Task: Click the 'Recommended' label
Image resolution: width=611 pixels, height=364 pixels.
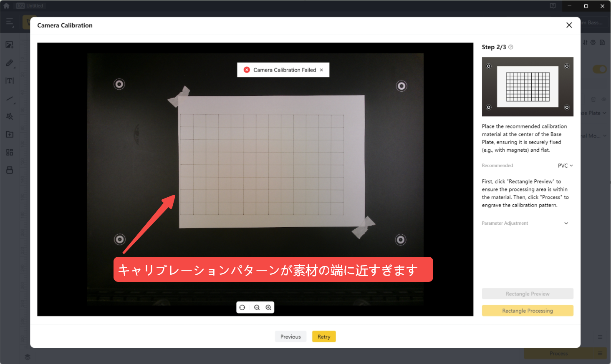Action: point(497,166)
